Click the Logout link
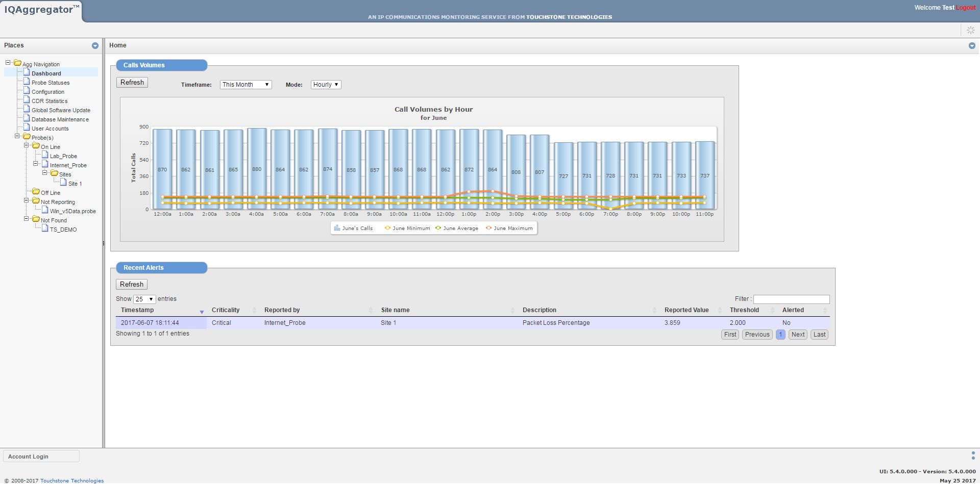This screenshot has width=980, height=484. (966, 8)
